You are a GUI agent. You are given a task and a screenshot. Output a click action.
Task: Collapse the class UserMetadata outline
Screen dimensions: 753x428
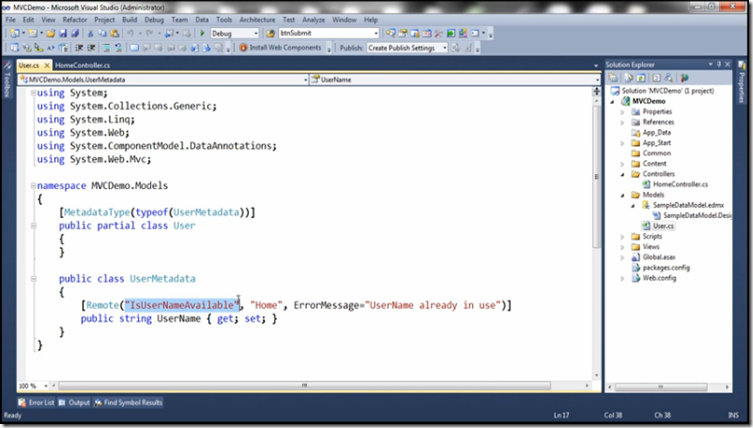33,279
